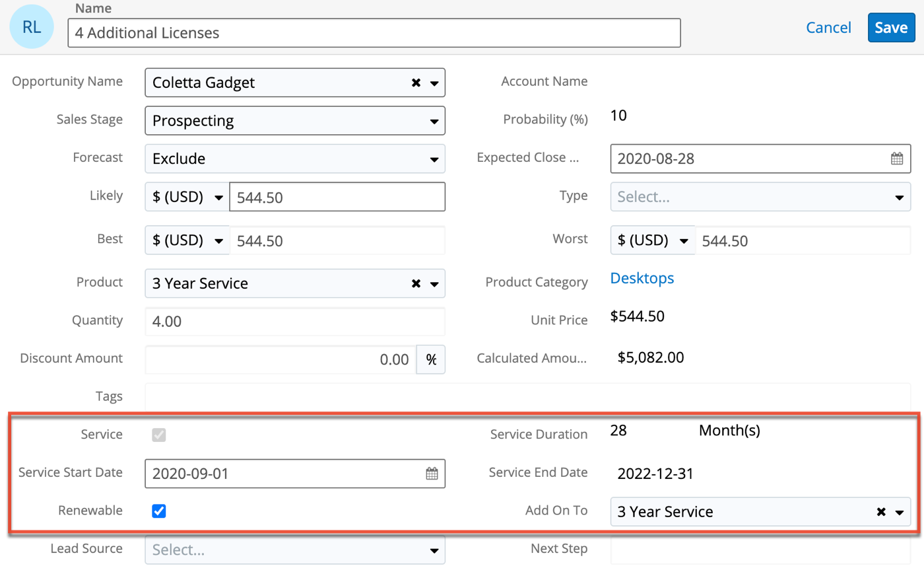
Task: Open calendar picker for Expected Close date
Action: coord(896,159)
